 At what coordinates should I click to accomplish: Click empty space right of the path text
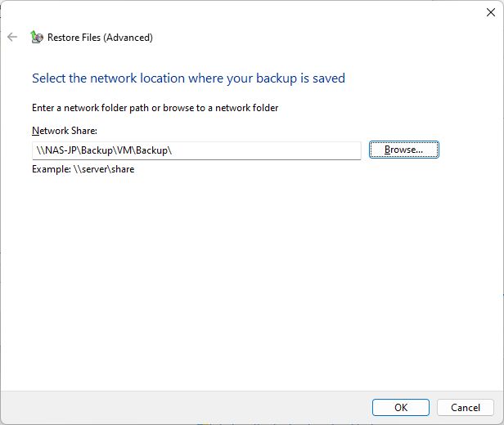point(267,150)
